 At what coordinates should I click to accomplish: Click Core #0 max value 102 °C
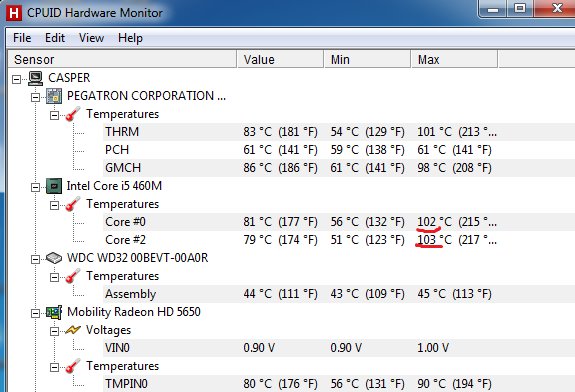coord(457,222)
